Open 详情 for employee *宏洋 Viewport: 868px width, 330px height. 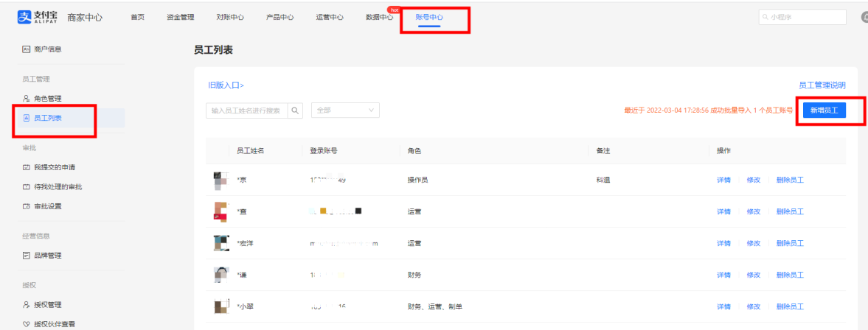point(723,243)
